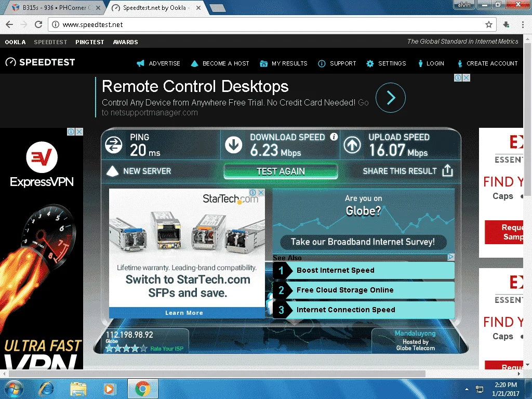Close the Speedtest.net tab

198,7
